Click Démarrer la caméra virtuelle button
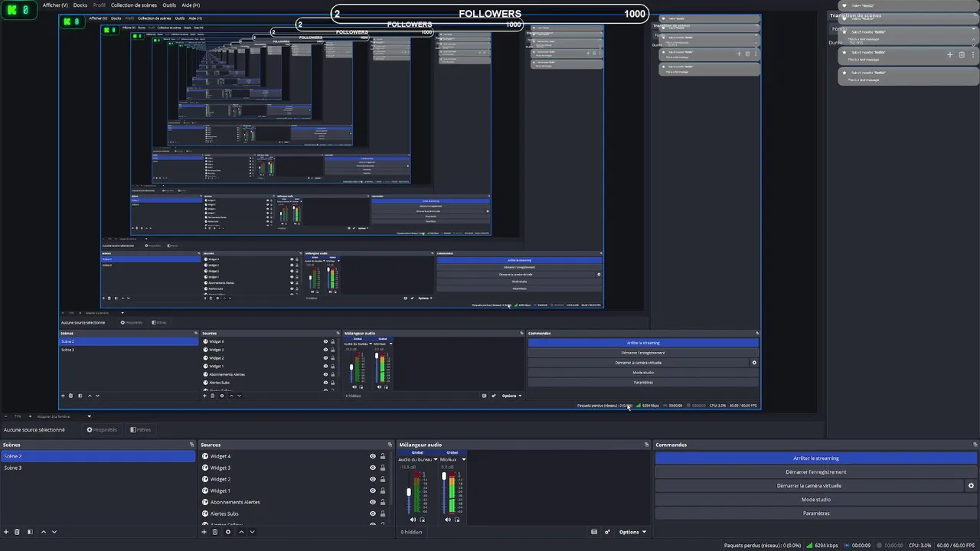980x551 pixels. click(809, 486)
